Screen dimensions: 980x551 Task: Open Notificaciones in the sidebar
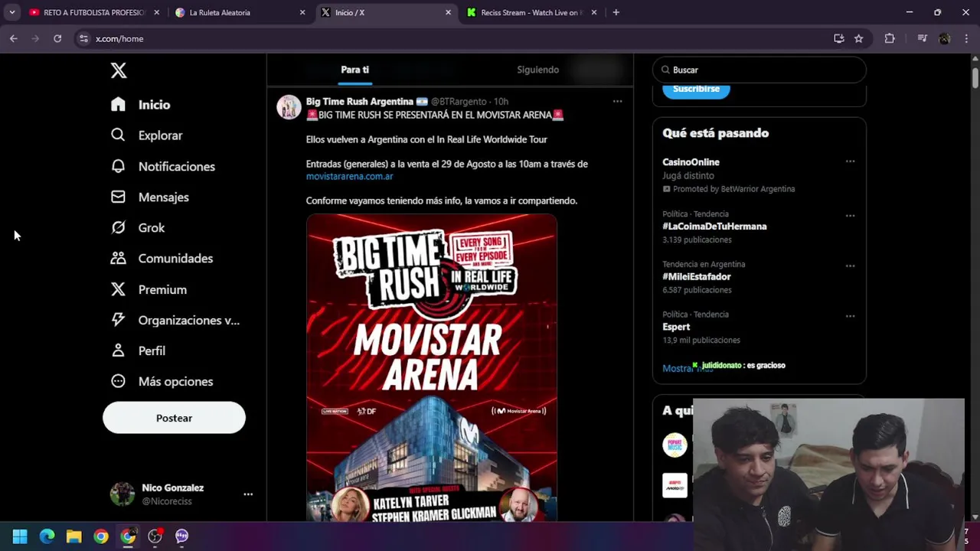[x=162, y=166]
